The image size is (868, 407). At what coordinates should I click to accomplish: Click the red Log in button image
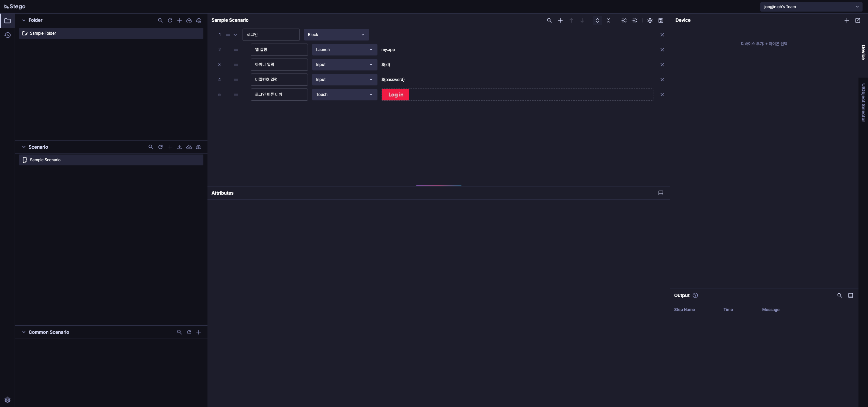click(396, 95)
